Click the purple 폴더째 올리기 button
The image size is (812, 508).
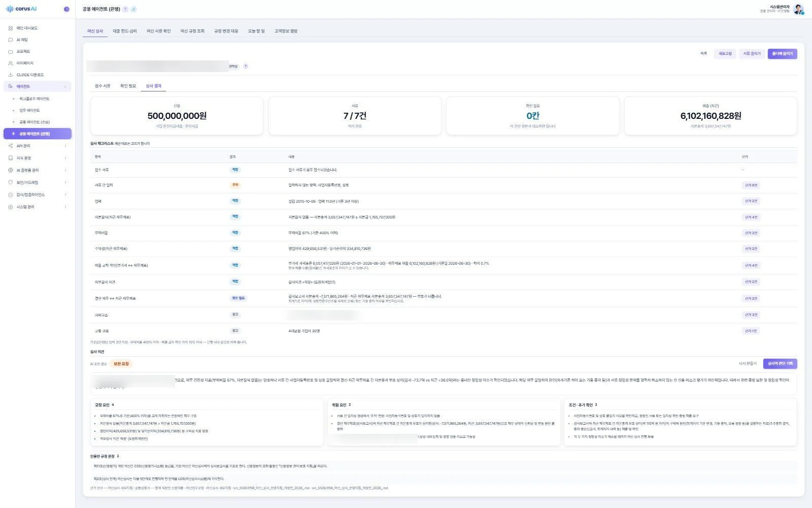tap(782, 53)
